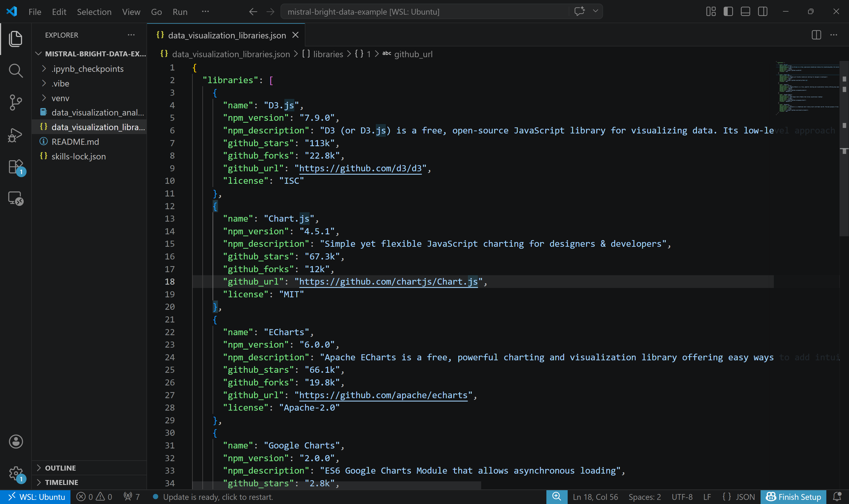Open the Source Control view
849x504 pixels.
pos(16,102)
